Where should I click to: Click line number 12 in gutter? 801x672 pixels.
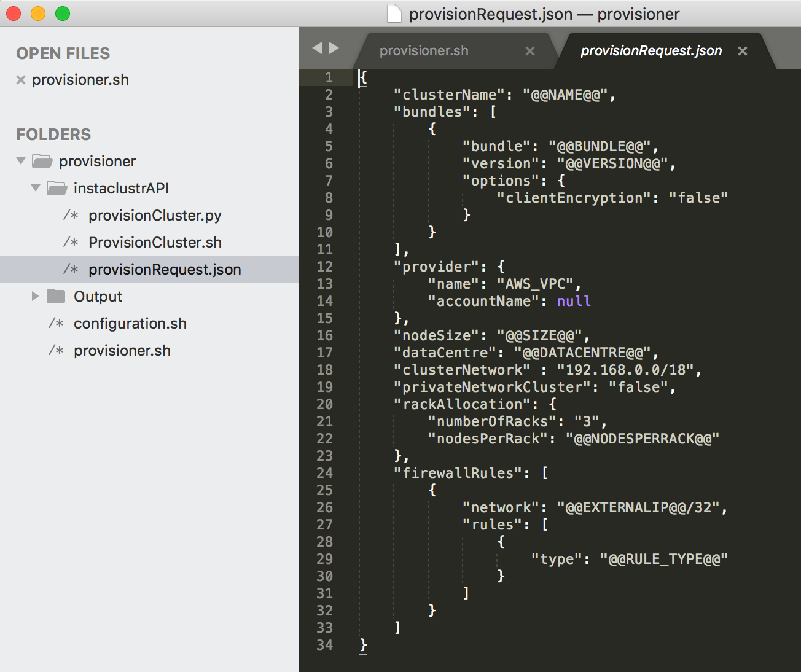[x=324, y=267]
